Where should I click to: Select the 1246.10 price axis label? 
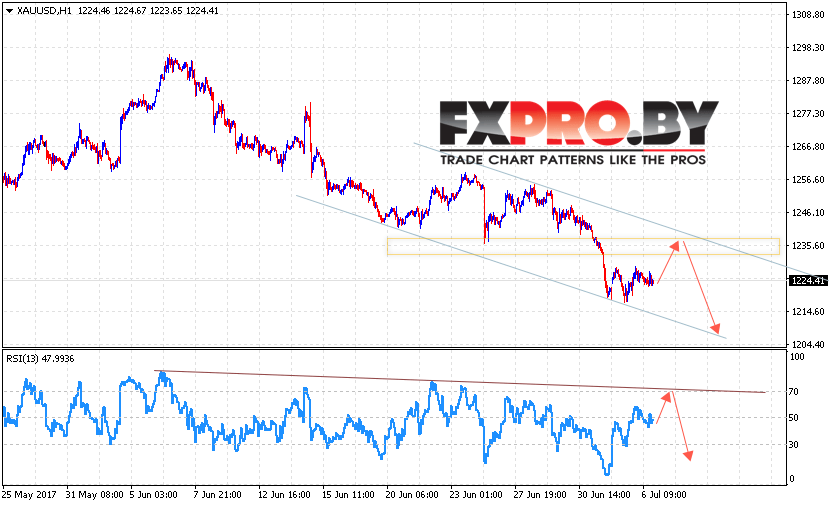click(808, 213)
